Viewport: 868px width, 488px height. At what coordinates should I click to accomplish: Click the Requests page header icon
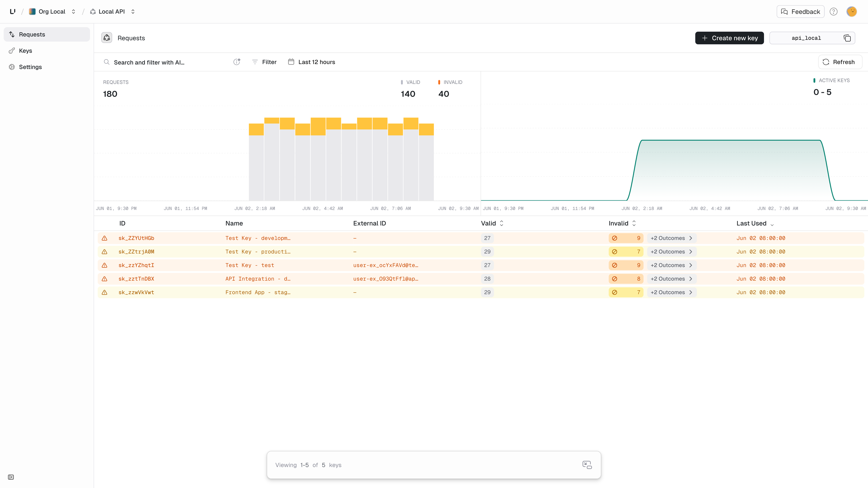[x=107, y=38]
